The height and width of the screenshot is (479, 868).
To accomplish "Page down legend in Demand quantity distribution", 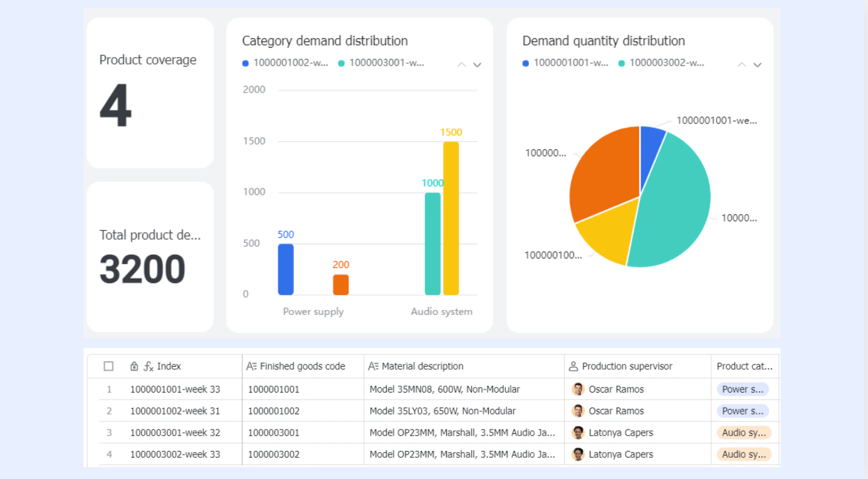I will coord(757,64).
